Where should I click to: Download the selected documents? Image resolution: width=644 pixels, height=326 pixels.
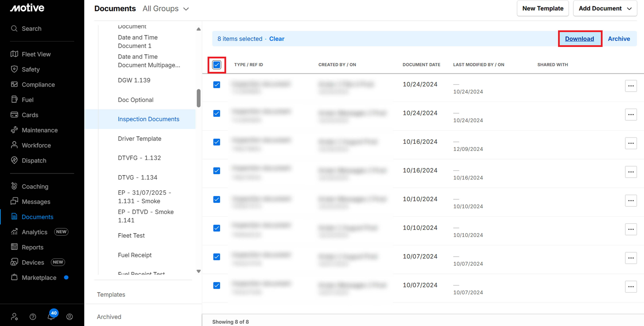(x=579, y=39)
